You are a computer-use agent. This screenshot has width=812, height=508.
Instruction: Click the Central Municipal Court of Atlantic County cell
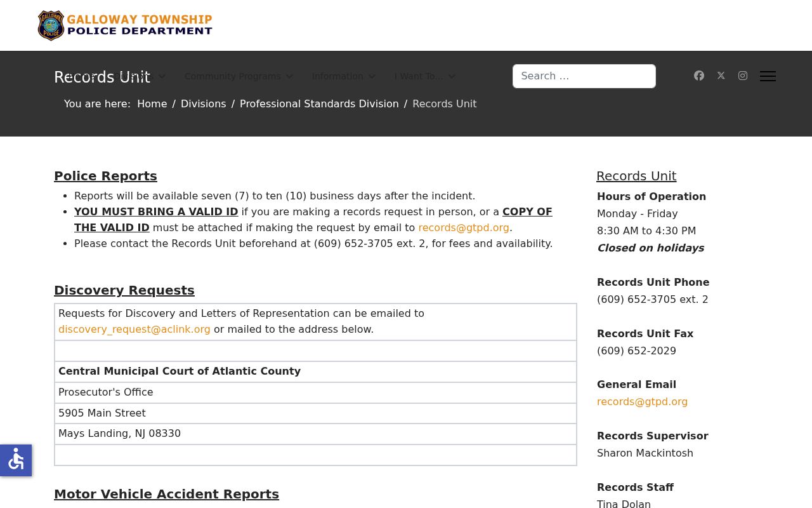(x=315, y=371)
